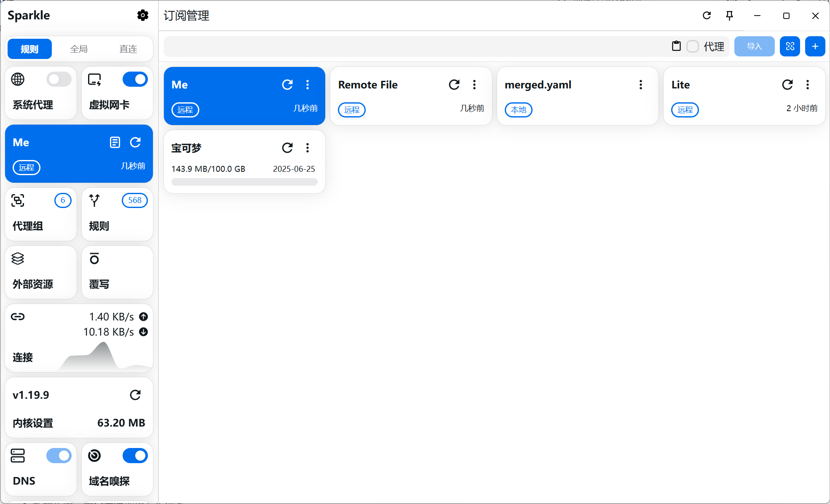Open the file document icon on sidebar Me card

pyautogui.click(x=115, y=142)
